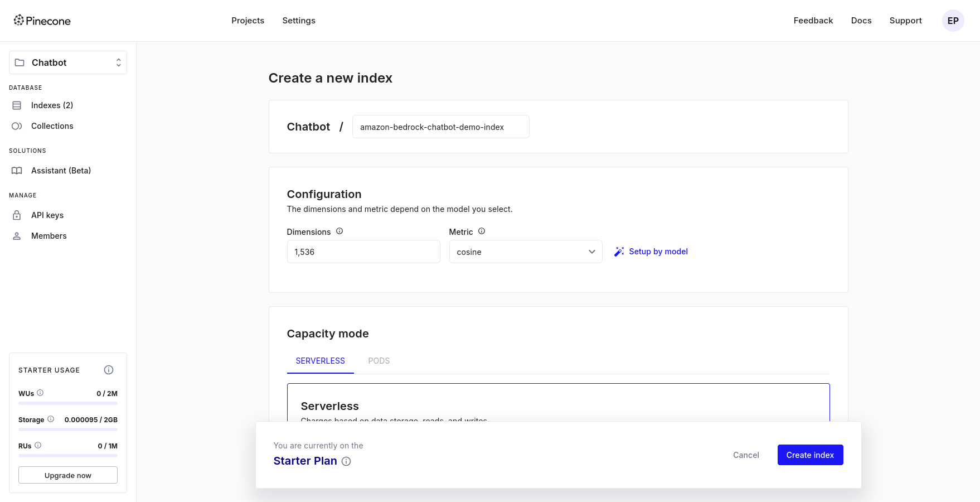This screenshot has width=980, height=502.
Task: Click the Cancel button
Action: click(x=746, y=455)
